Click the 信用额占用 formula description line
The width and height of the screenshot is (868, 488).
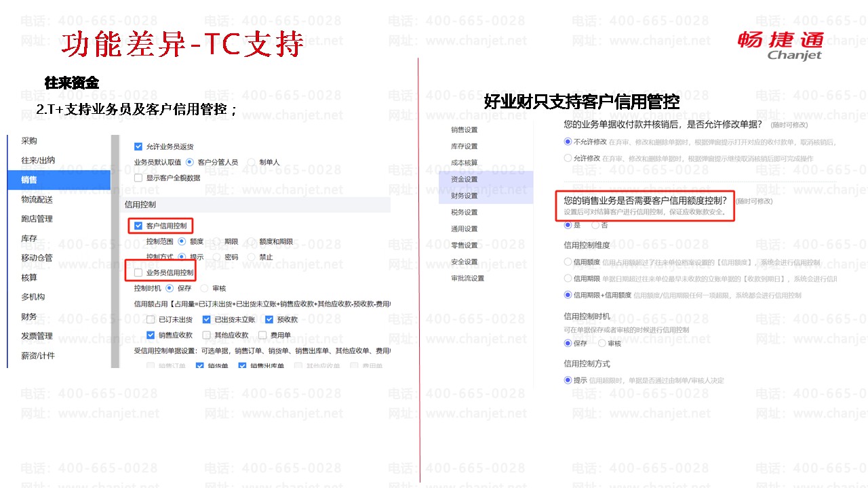pos(262,304)
